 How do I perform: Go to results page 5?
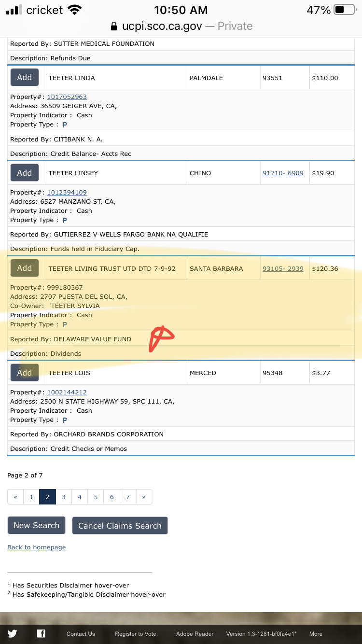(x=96, y=497)
